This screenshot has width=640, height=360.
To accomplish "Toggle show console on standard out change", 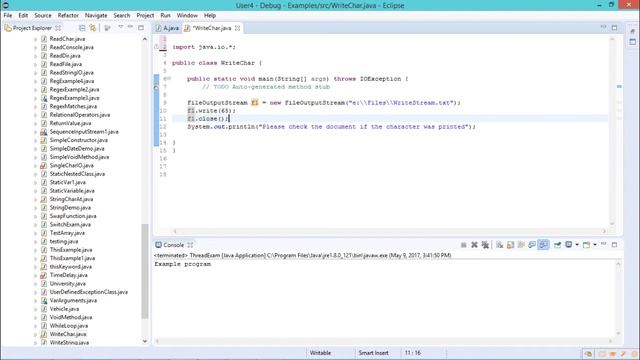I will click(x=532, y=245).
